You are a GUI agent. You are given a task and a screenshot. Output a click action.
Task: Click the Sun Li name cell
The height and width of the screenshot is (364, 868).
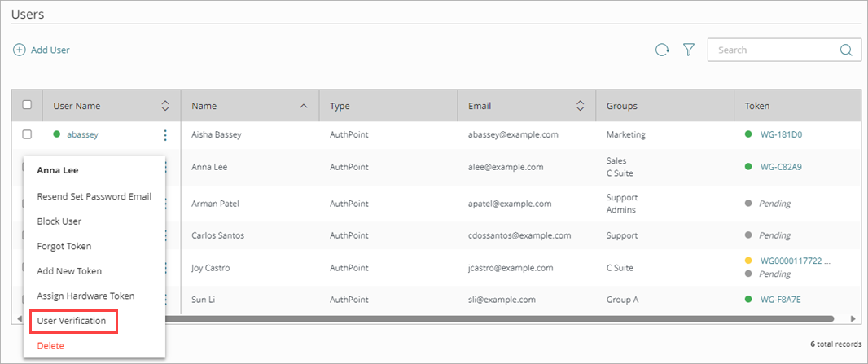tap(204, 300)
